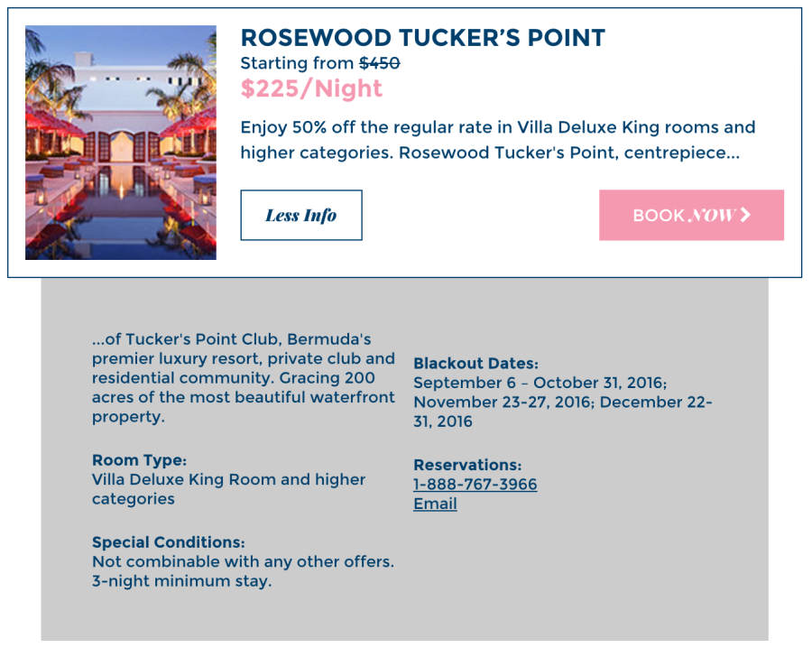This screenshot has height=648, width=812.
Task: Select the Rosewood Tucker's Point title
Action: 422,38
